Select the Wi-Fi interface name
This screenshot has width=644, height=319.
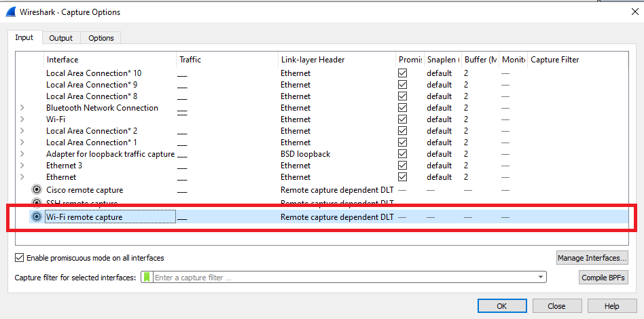(56, 119)
